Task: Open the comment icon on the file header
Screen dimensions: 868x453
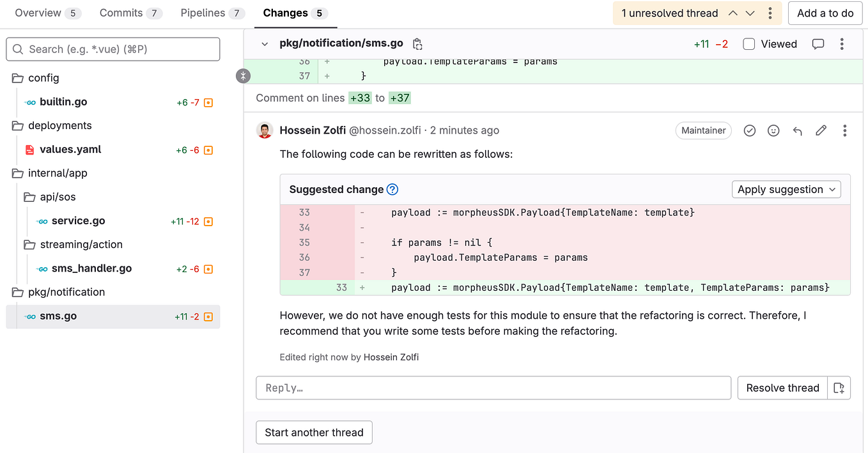Action: coord(818,43)
